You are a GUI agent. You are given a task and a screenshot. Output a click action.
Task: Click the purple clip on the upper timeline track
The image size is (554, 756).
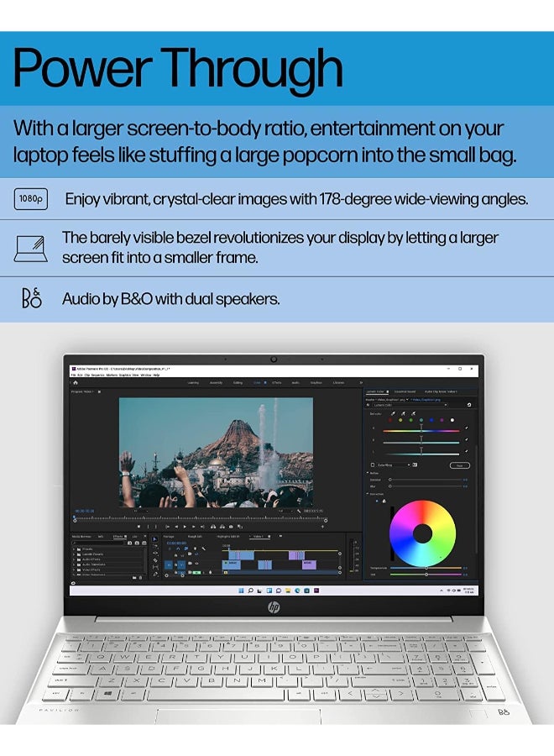[x=295, y=555]
